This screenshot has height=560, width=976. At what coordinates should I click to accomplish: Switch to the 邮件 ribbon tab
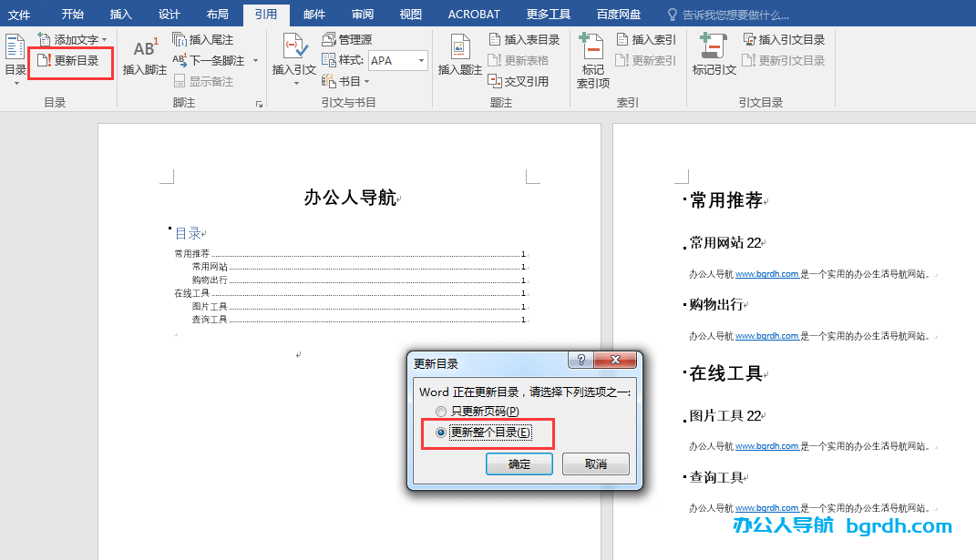pyautogui.click(x=313, y=14)
